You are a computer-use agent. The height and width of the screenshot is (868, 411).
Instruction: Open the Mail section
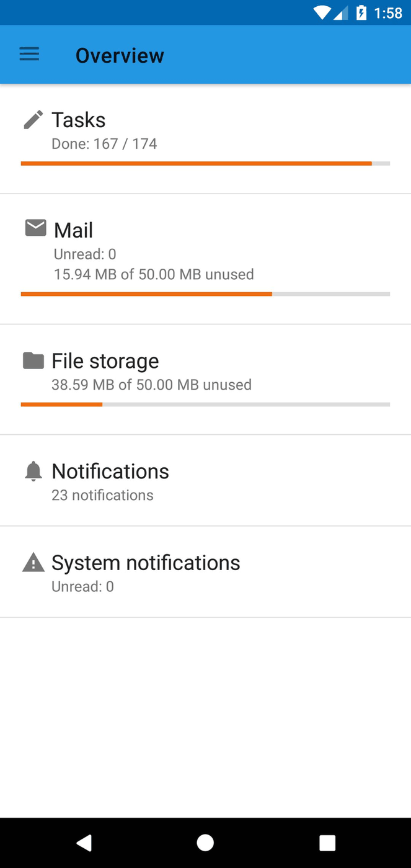pyautogui.click(x=74, y=230)
